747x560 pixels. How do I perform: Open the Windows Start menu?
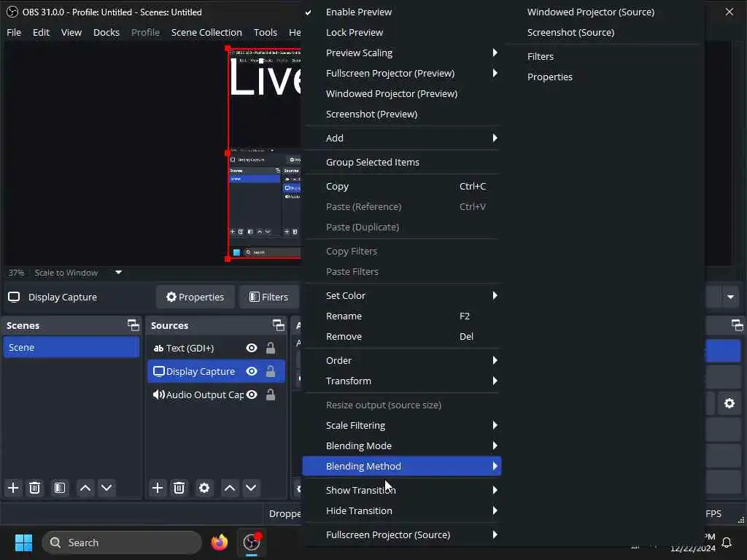[x=23, y=542]
